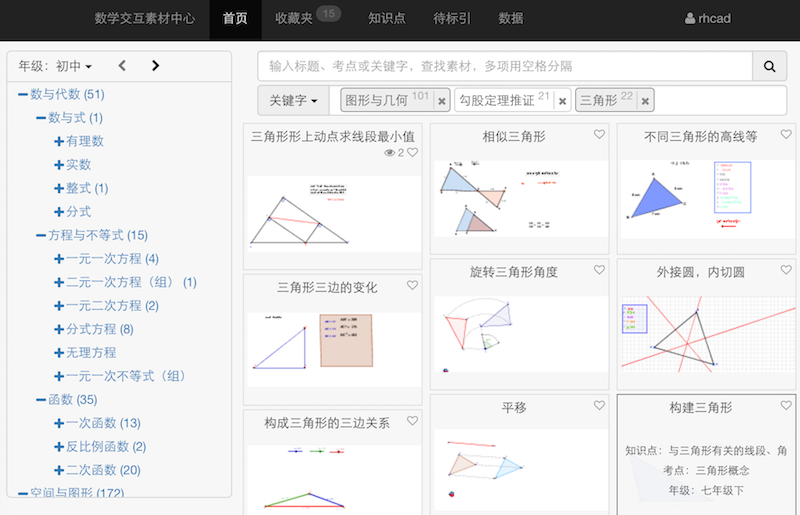Toggle heart on 旋转三角形角度 card
The width and height of the screenshot is (800, 515).
(x=599, y=271)
